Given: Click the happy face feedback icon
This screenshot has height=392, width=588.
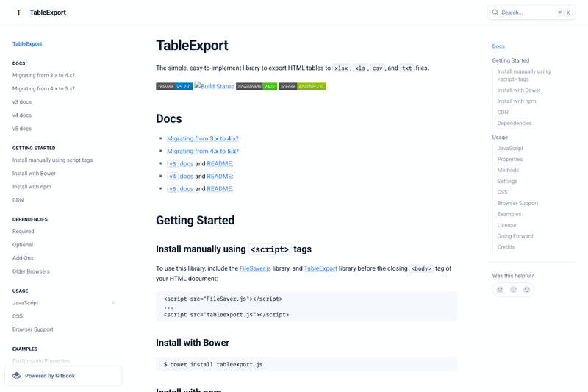Looking at the screenshot, I should tap(526, 290).
